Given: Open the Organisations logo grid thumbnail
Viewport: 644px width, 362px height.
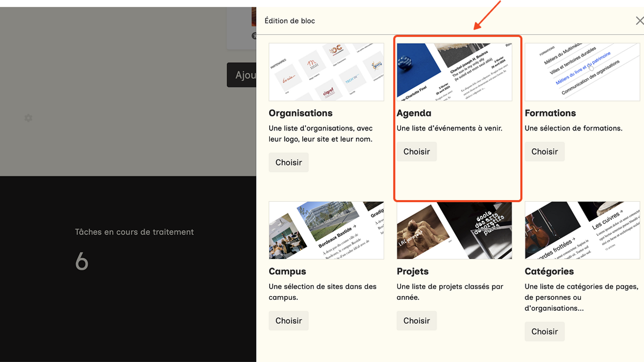Looking at the screenshot, I should pyautogui.click(x=326, y=72).
